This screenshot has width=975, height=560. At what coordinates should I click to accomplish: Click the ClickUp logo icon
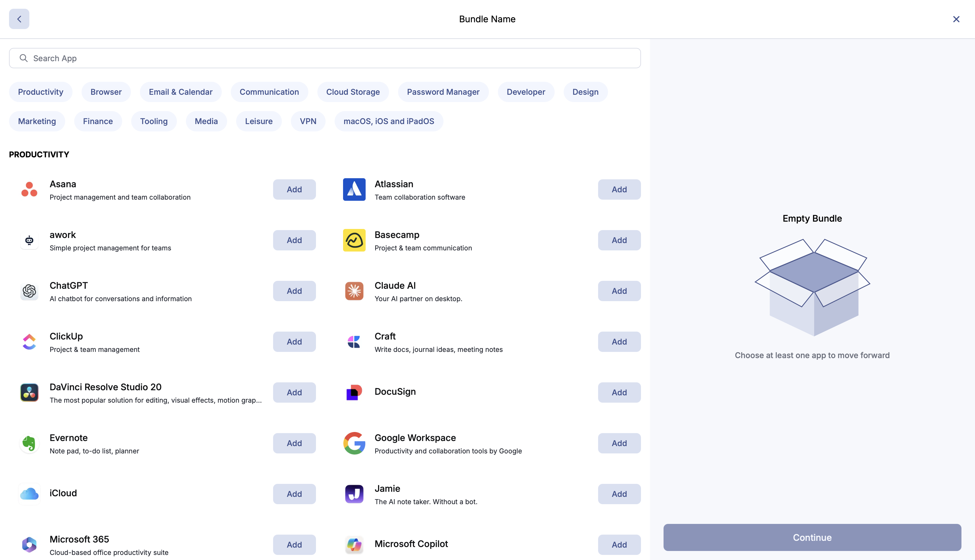point(29,341)
